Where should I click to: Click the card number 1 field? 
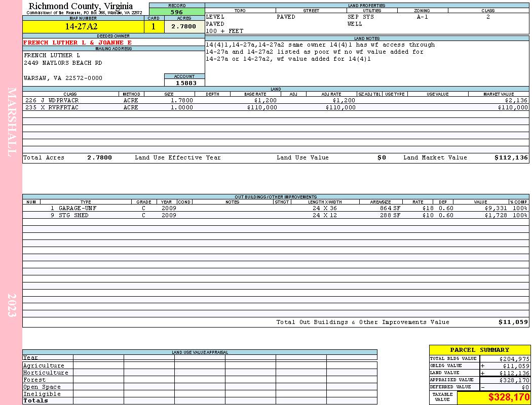tap(154, 26)
